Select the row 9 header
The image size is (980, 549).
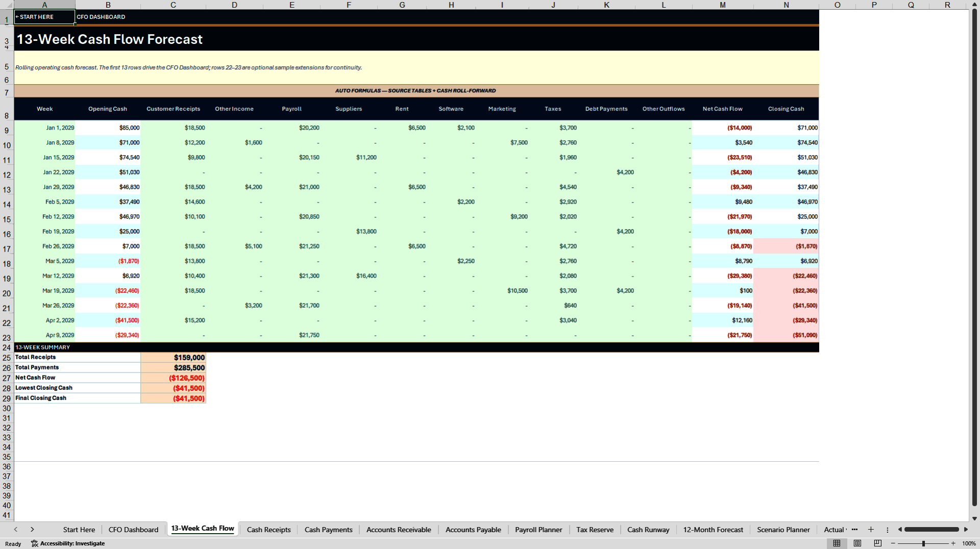(x=7, y=131)
